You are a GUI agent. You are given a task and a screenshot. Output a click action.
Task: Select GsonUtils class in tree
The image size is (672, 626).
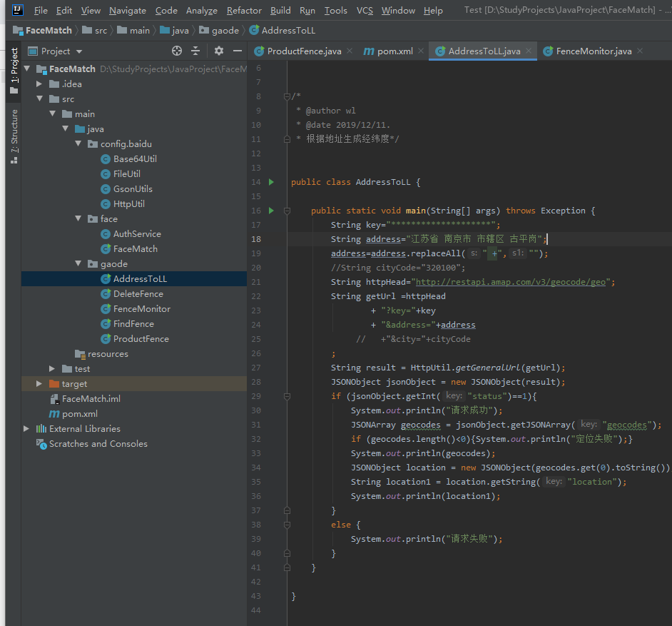[133, 189]
